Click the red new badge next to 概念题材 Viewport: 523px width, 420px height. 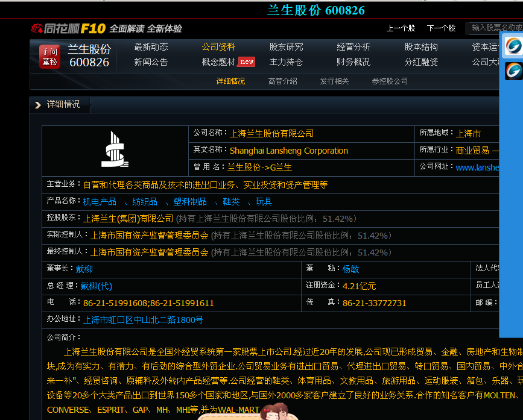pyautogui.click(x=247, y=61)
